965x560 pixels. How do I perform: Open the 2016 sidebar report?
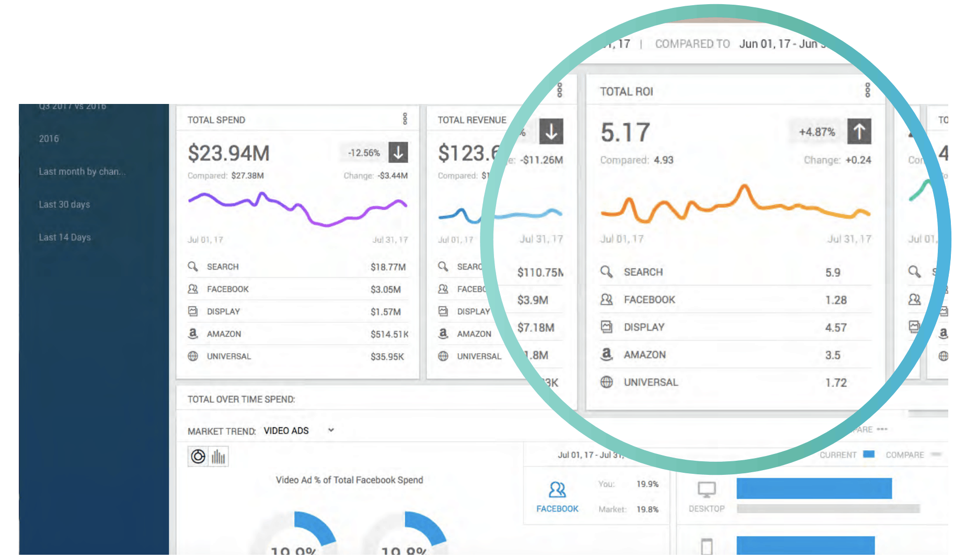49,138
